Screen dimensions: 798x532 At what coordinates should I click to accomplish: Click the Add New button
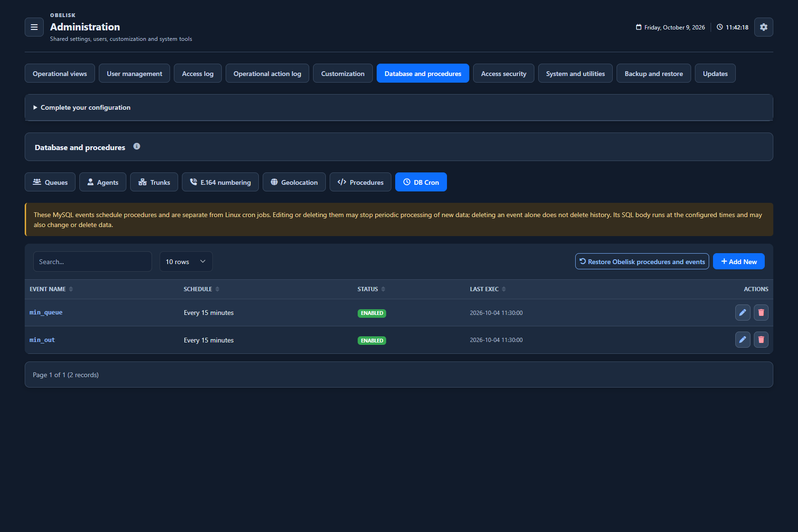tap(739, 261)
